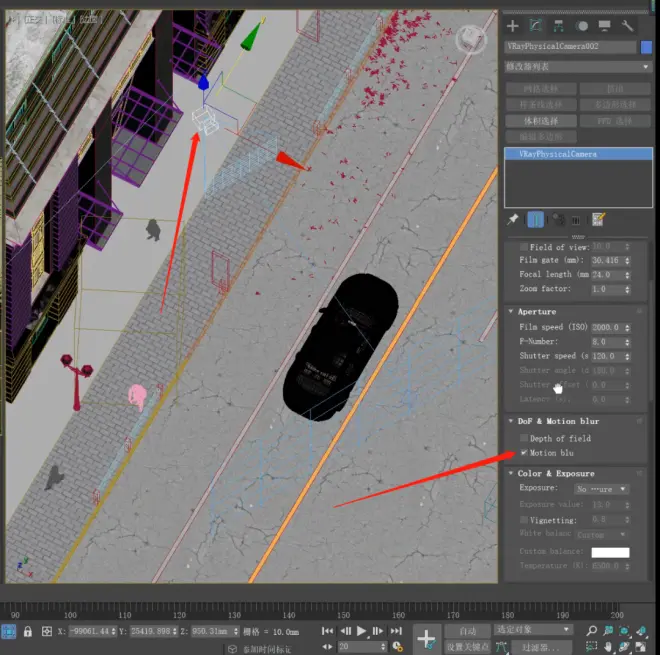Toggle the 设置关键点 set key button
The width and height of the screenshot is (660, 655).
pos(467,646)
